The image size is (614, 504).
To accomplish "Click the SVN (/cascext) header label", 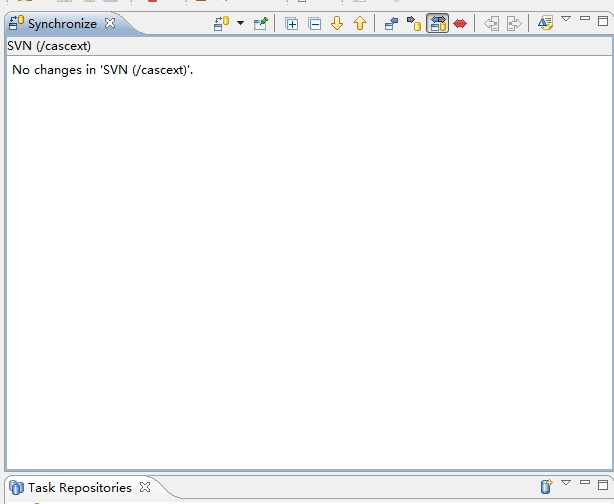I will coord(49,46).
